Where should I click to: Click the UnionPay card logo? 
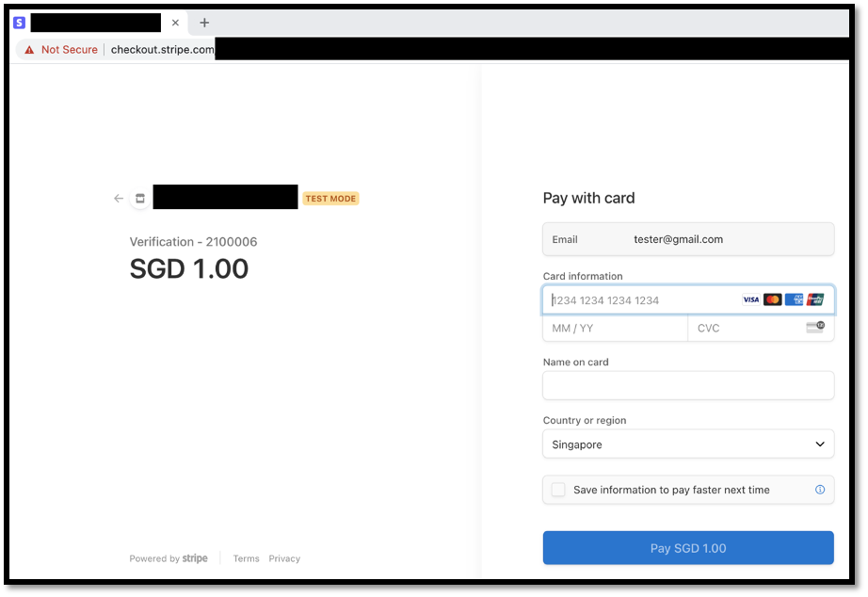pos(815,299)
